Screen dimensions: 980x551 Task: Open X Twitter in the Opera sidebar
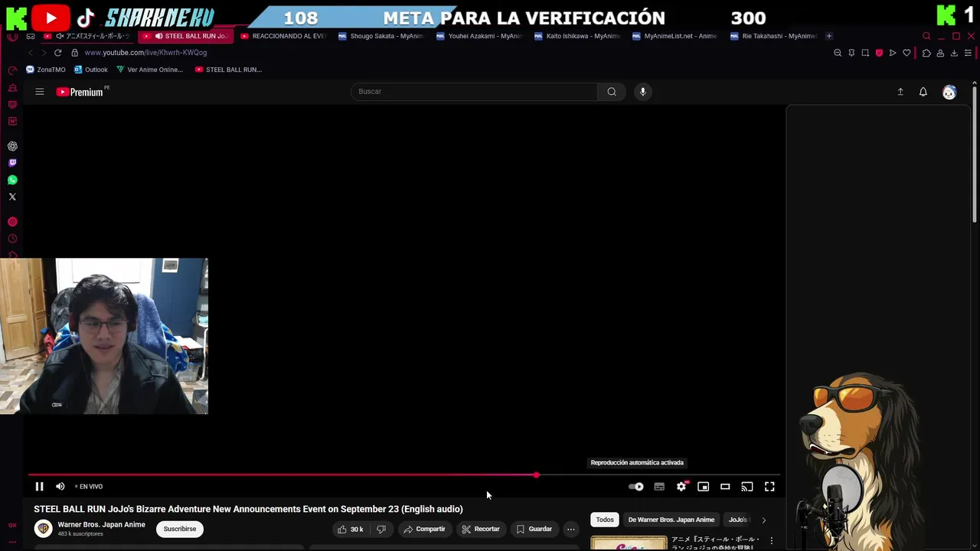[x=12, y=197]
